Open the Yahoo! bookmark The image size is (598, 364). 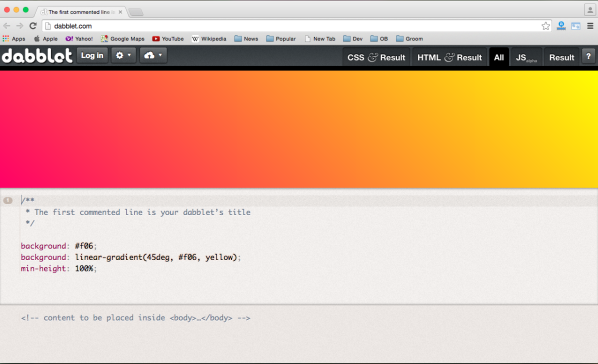tap(79, 39)
